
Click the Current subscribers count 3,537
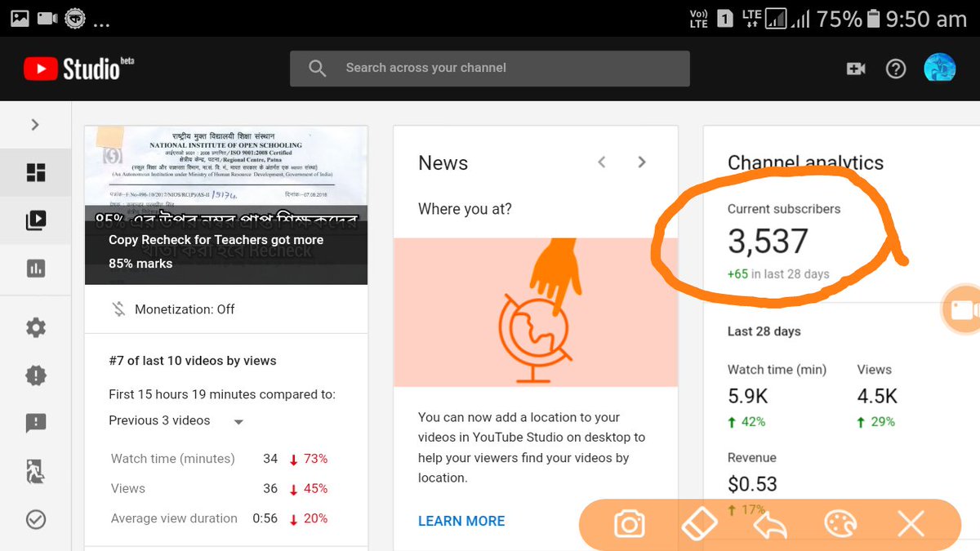click(768, 241)
